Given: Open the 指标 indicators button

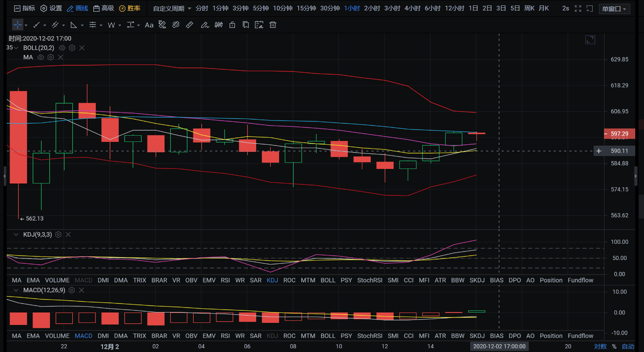Looking at the screenshot, I should tap(25, 8).
